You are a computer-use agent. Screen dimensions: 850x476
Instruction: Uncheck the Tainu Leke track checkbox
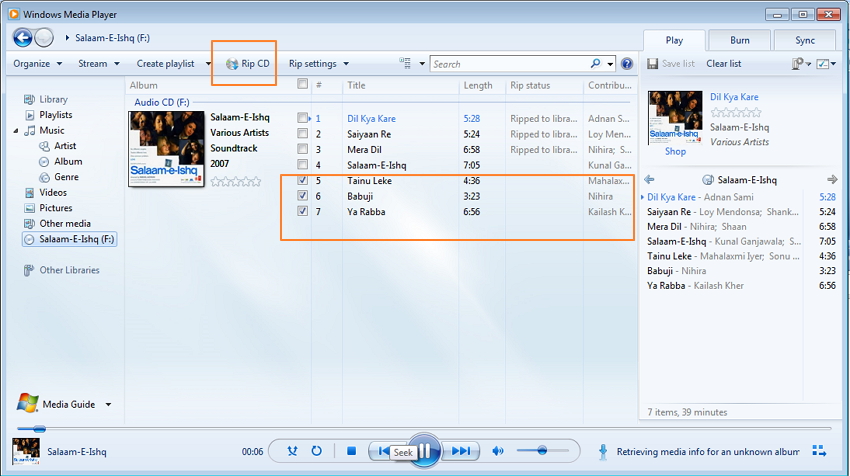coord(302,181)
